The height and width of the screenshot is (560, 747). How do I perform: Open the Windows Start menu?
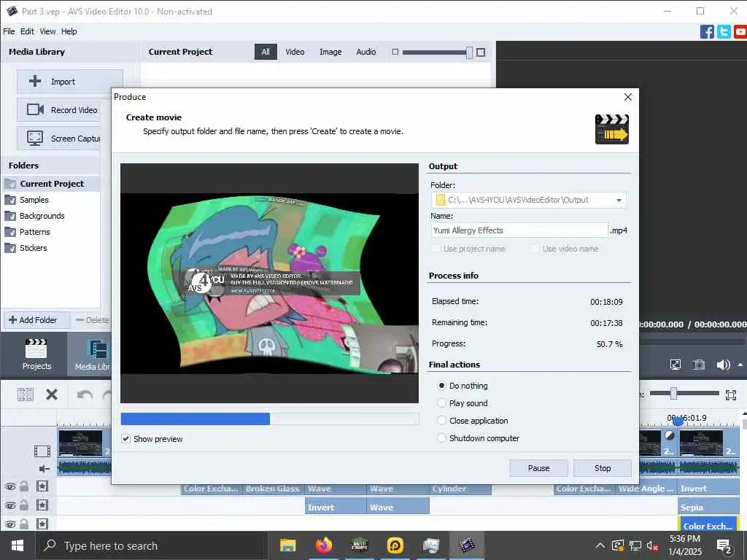(18, 545)
